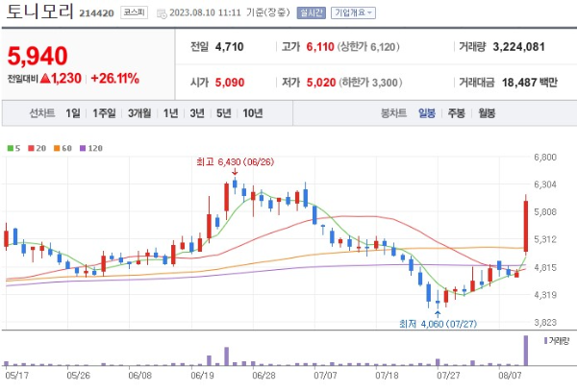Switch to 일봉 daily candle chart
577x392 pixels.
427,113
